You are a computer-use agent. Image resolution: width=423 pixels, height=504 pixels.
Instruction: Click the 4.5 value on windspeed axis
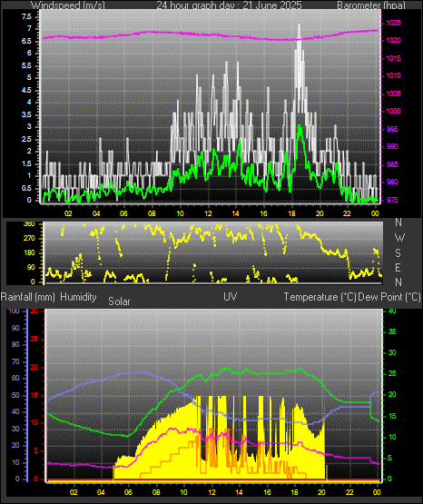[x=26, y=90]
